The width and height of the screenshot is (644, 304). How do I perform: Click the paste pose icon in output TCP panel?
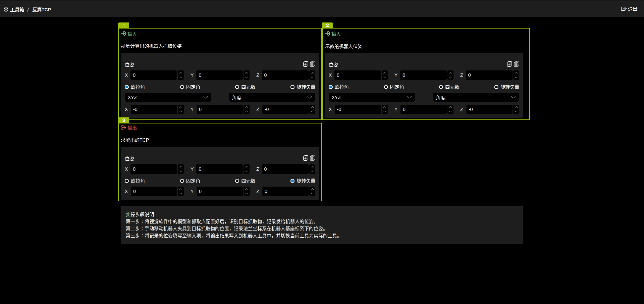pos(312,158)
